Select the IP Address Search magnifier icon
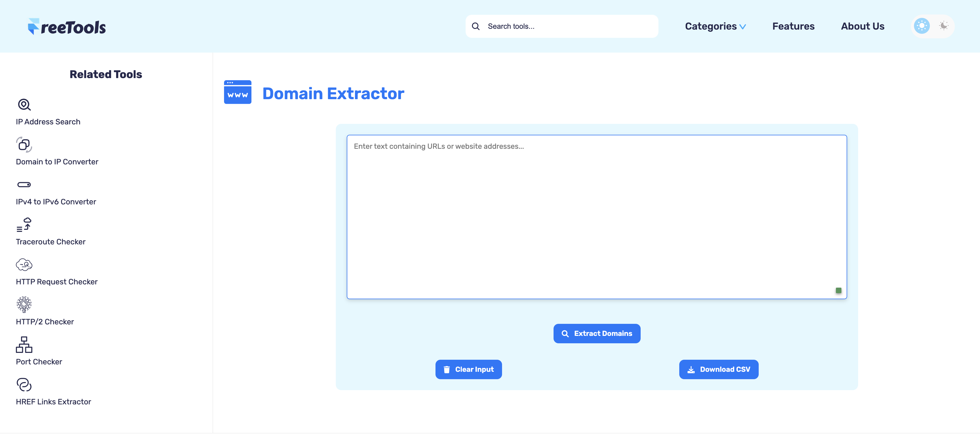 24,105
